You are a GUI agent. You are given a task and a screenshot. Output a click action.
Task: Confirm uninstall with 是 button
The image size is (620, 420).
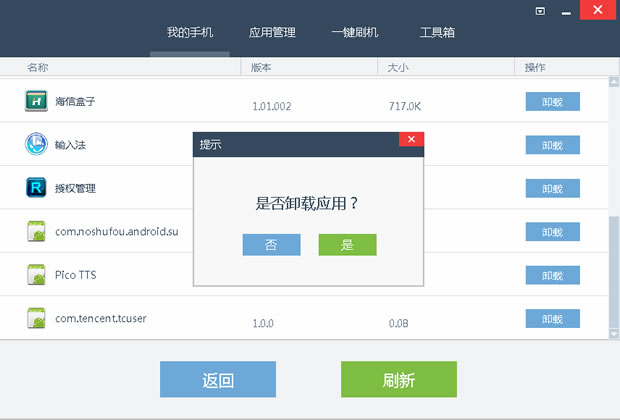(x=347, y=245)
